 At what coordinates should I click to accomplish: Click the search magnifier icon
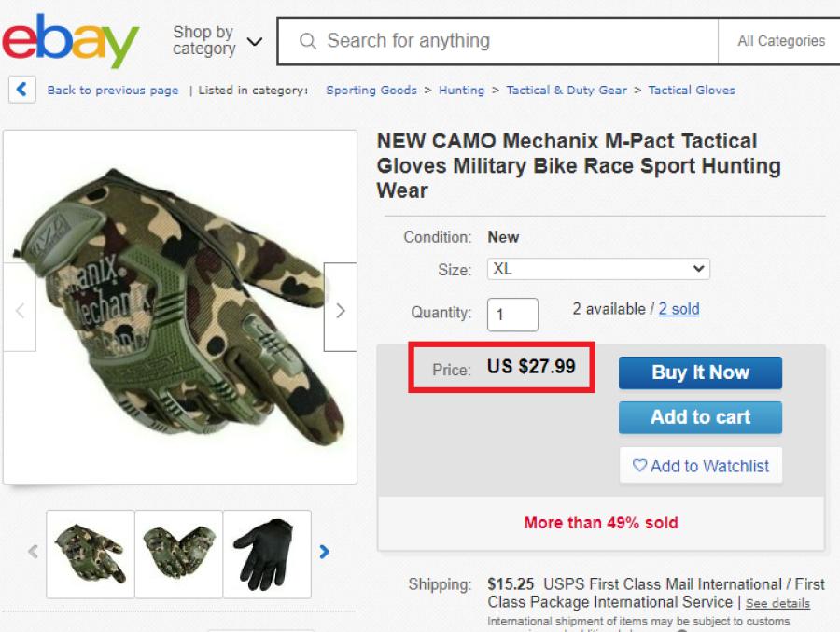click(307, 41)
